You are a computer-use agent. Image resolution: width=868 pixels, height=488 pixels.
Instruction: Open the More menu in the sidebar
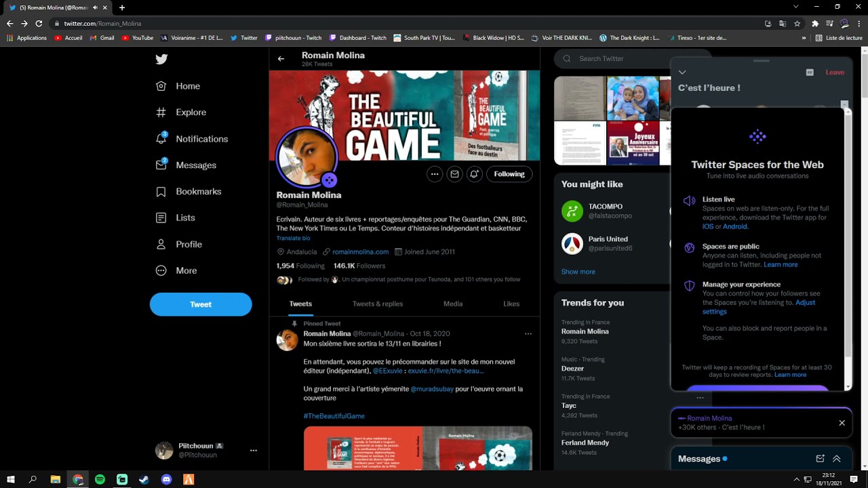177,270
